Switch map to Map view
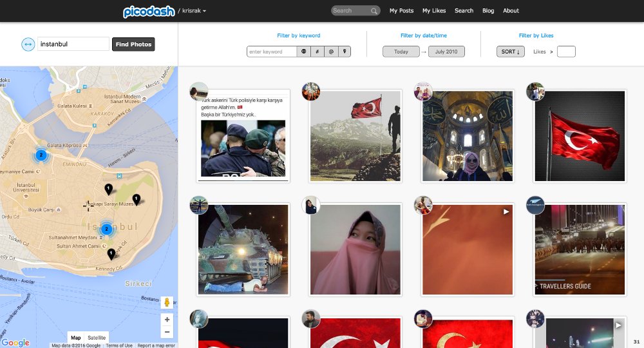Viewport: 644px width, 348px height. [x=76, y=337]
